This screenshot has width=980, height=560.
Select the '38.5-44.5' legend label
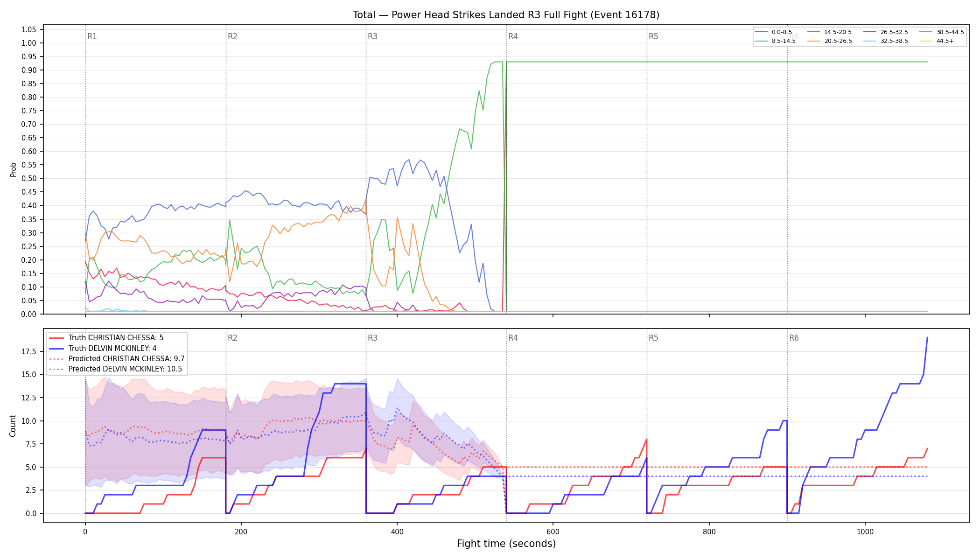click(950, 32)
